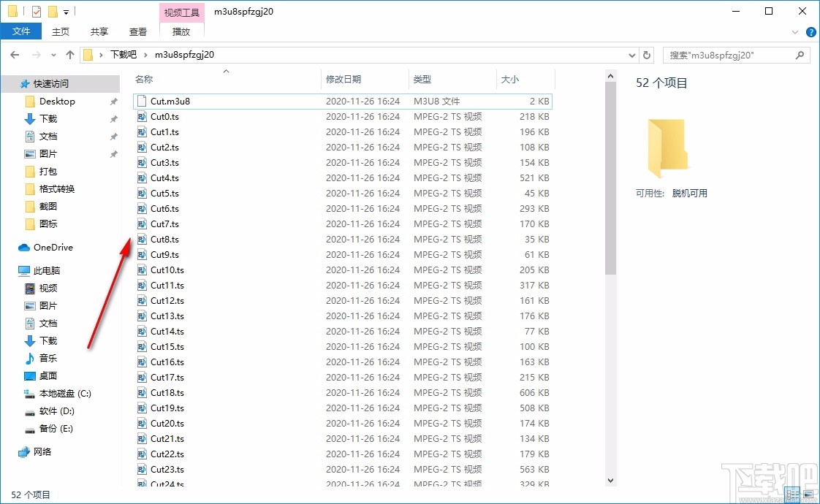Click the properties checkmark icon in title bar
Viewport: 820px width, 504px height.
[36, 11]
